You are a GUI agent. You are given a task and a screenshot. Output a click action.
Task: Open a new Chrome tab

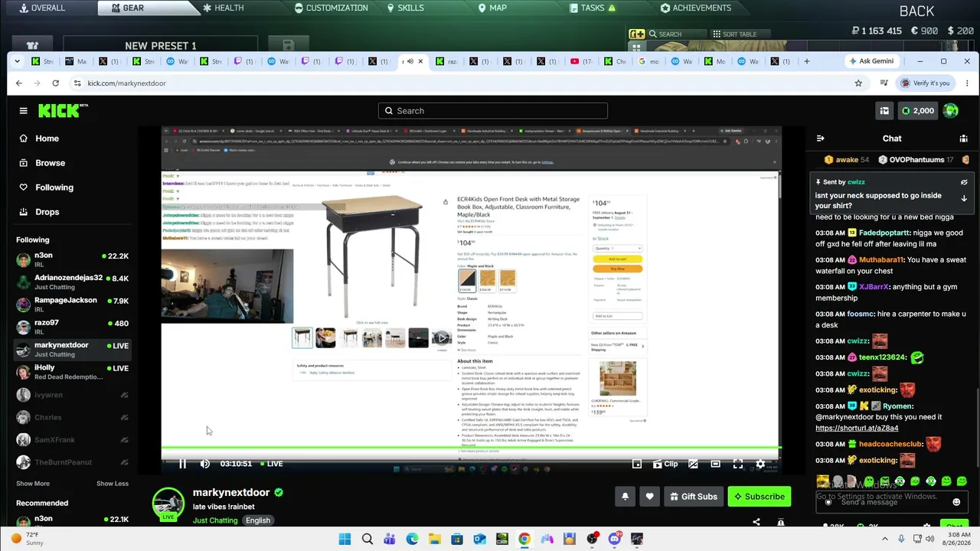[806, 61]
